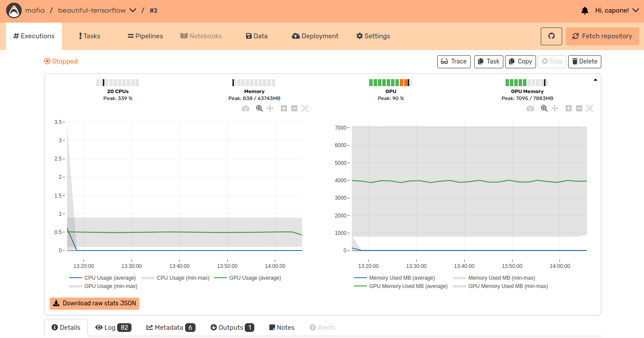This screenshot has width=644, height=338.
Task: Select zoom tool on right chart
Action: pos(544,108)
